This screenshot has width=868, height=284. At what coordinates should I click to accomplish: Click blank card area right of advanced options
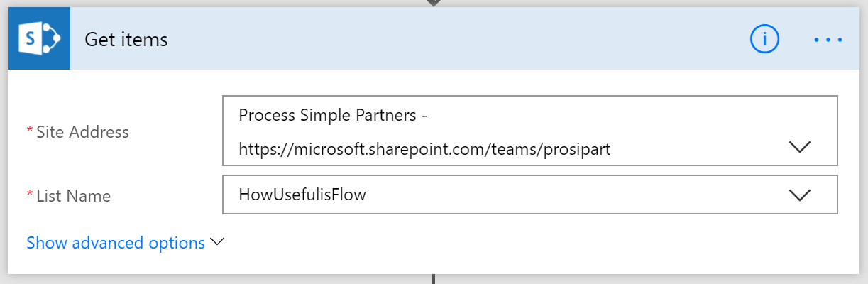(532, 243)
